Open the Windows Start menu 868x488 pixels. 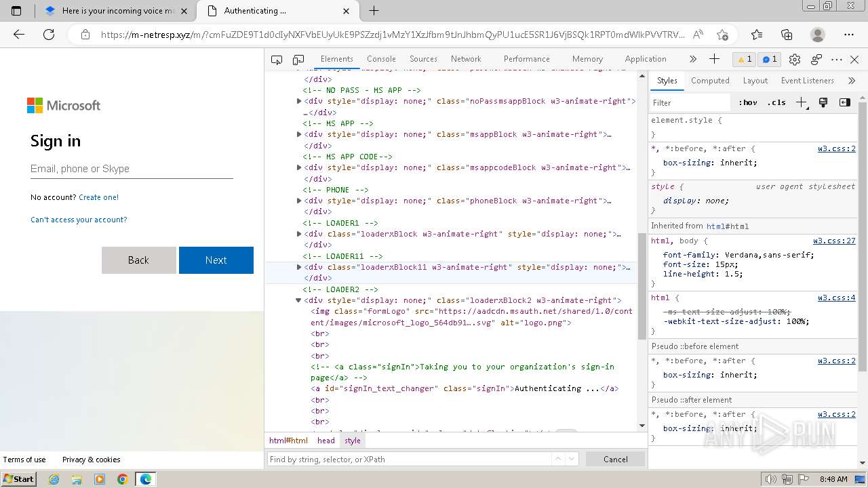point(18,479)
